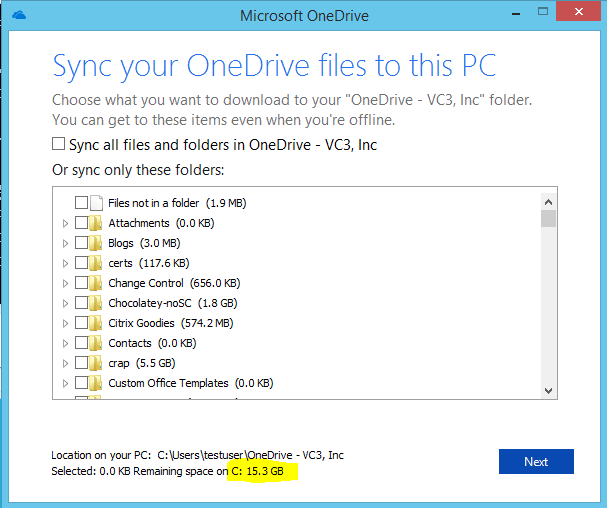Viewport: 607px width, 508px height.
Task: Select the certs folder checkbox
Action: [x=81, y=263]
